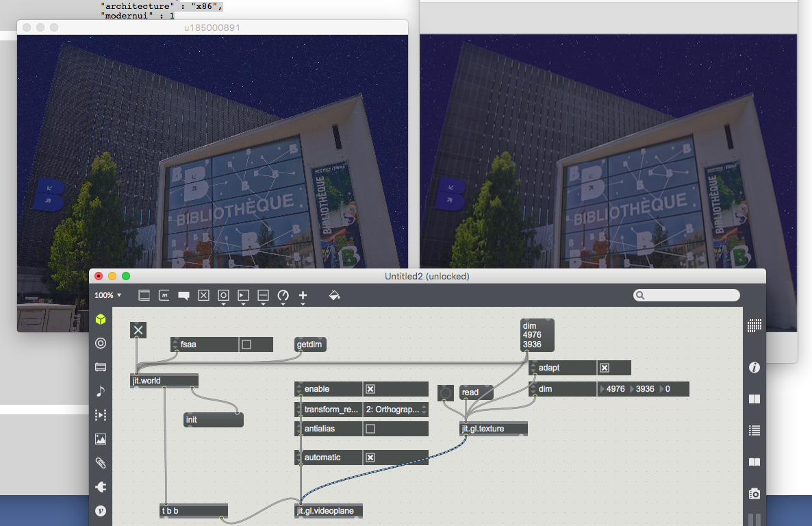This screenshot has width=812, height=526.
Task: Uncheck the adapt checkbox
Action: (x=605, y=368)
